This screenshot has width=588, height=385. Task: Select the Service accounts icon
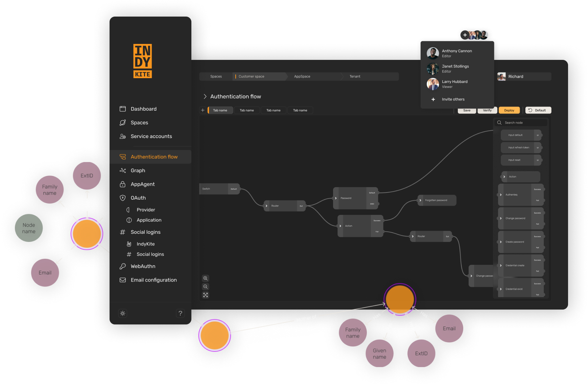(x=123, y=136)
